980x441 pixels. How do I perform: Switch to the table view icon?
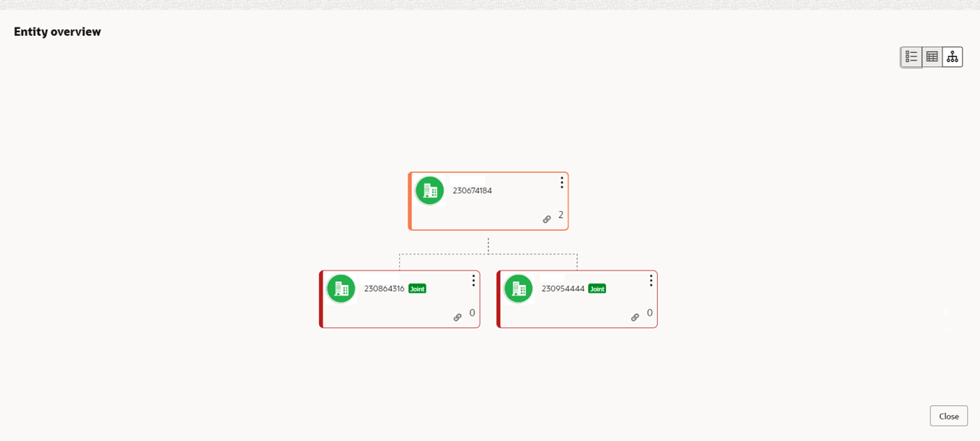point(931,56)
